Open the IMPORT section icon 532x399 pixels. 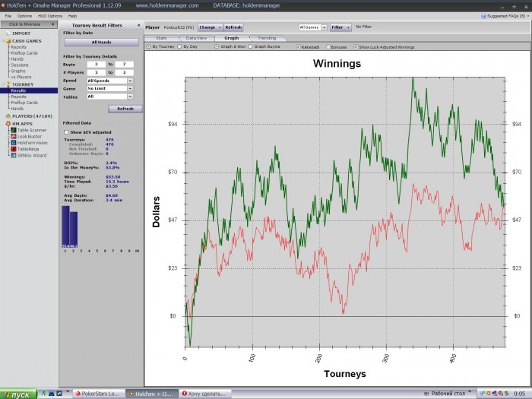click(8, 33)
